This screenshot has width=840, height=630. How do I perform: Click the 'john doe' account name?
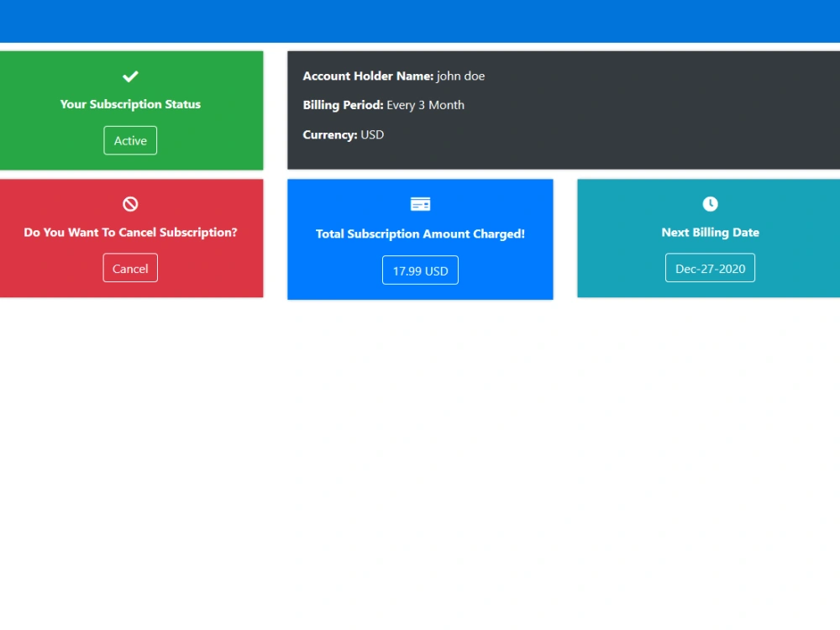click(460, 76)
